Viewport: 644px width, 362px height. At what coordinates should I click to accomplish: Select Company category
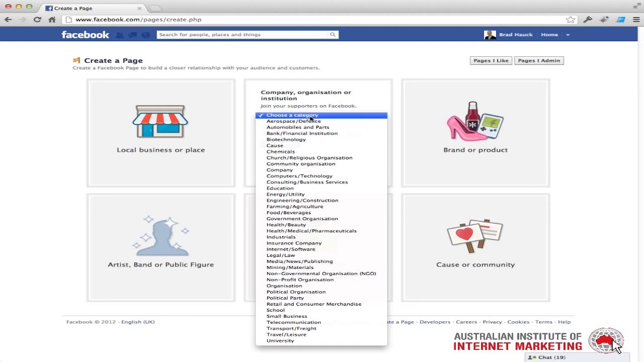click(321, 170)
